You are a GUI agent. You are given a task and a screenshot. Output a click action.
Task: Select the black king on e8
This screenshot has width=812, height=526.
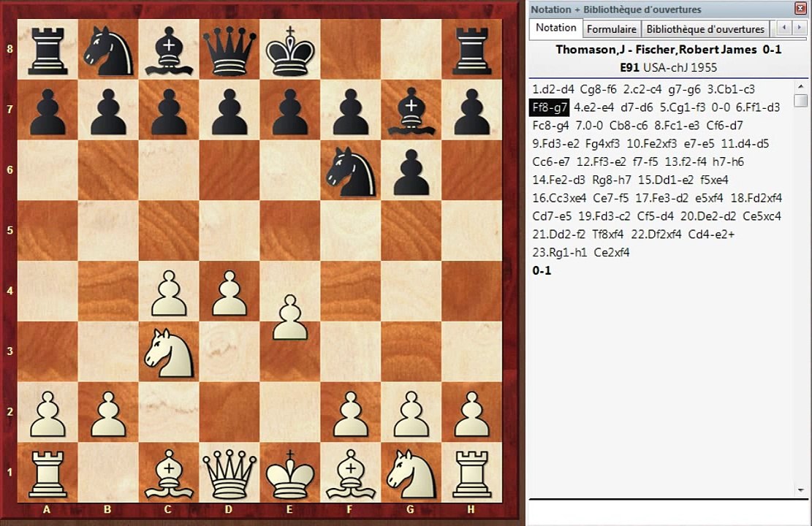(290, 50)
